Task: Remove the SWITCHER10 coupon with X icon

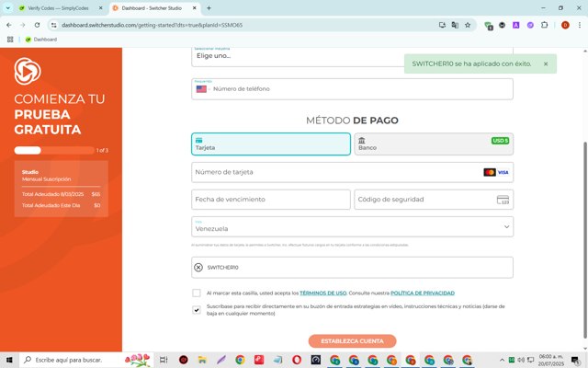Action: click(198, 268)
